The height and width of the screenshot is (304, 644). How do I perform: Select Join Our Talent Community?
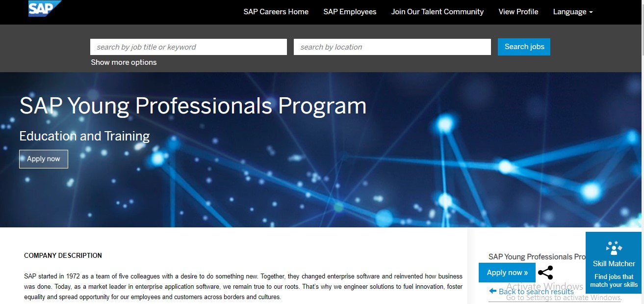437,12
